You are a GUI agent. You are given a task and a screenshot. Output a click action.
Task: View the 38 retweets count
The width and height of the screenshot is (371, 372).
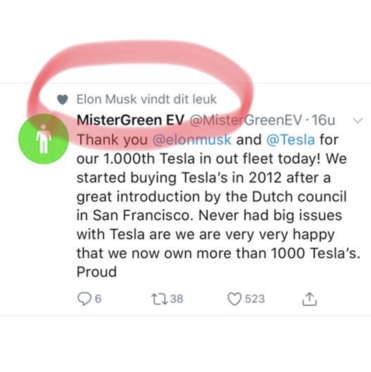tap(176, 299)
